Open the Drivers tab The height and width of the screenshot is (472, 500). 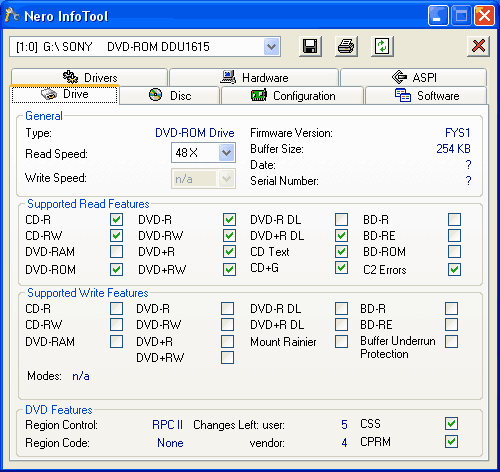pos(89,77)
